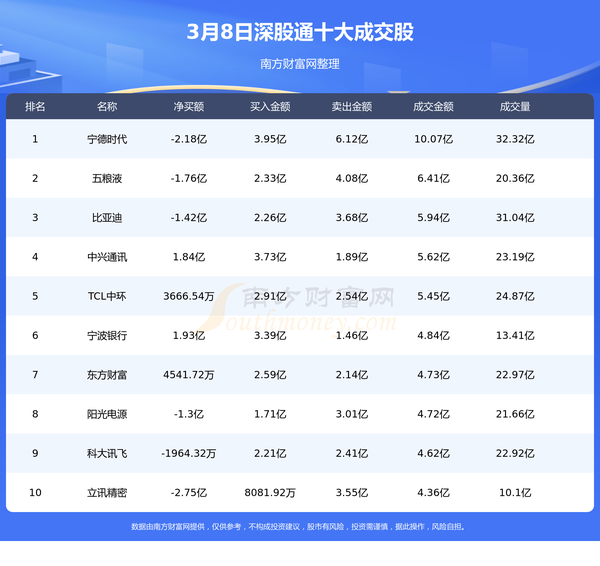Viewport: 600px width, 566px height.
Task: Select the stock name 中兴通讯
Action: pyautogui.click(x=107, y=257)
